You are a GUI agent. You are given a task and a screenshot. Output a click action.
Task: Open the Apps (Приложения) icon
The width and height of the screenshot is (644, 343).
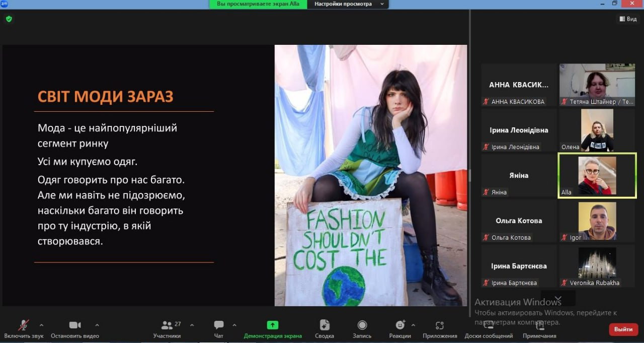tap(440, 325)
